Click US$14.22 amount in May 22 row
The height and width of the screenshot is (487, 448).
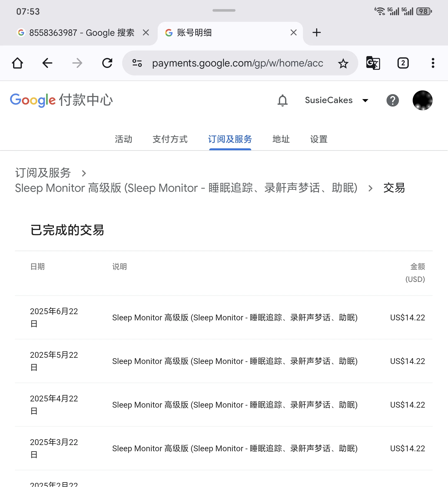(x=407, y=361)
